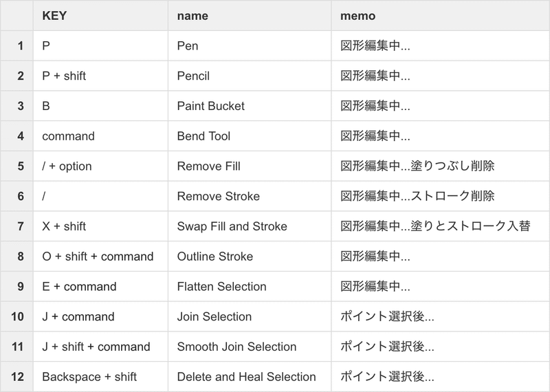Select the KEY column header
This screenshot has height=392, width=550.
(x=100, y=15)
